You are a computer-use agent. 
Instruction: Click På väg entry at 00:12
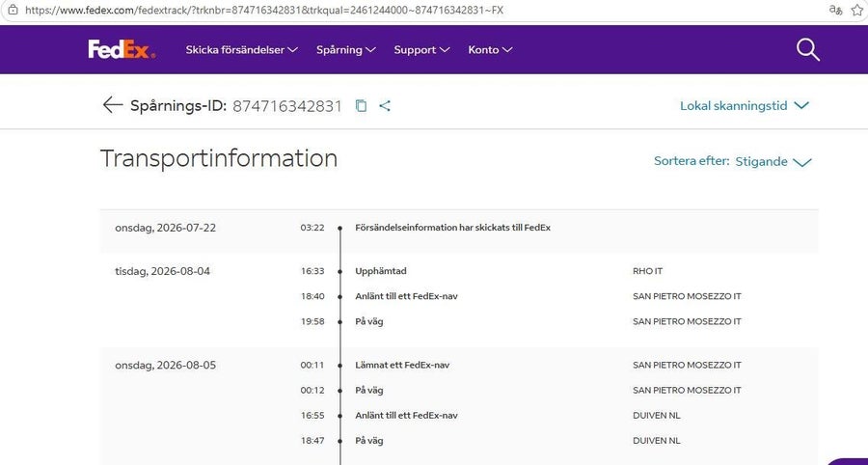(369, 391)
